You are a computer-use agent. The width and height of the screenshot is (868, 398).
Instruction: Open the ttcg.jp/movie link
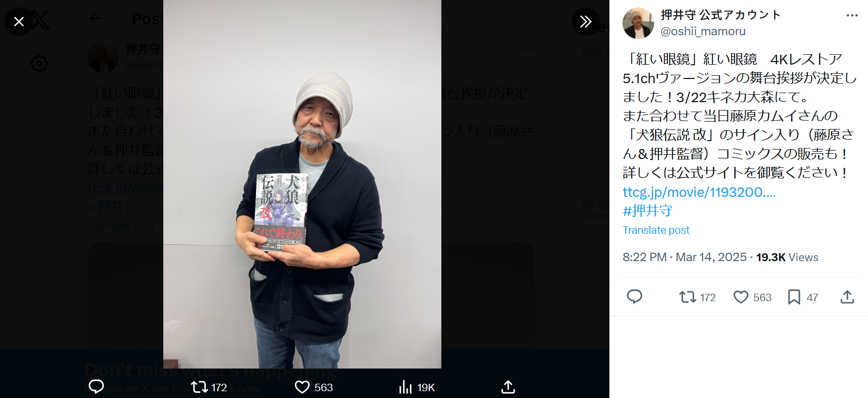[x=699, y=192]
